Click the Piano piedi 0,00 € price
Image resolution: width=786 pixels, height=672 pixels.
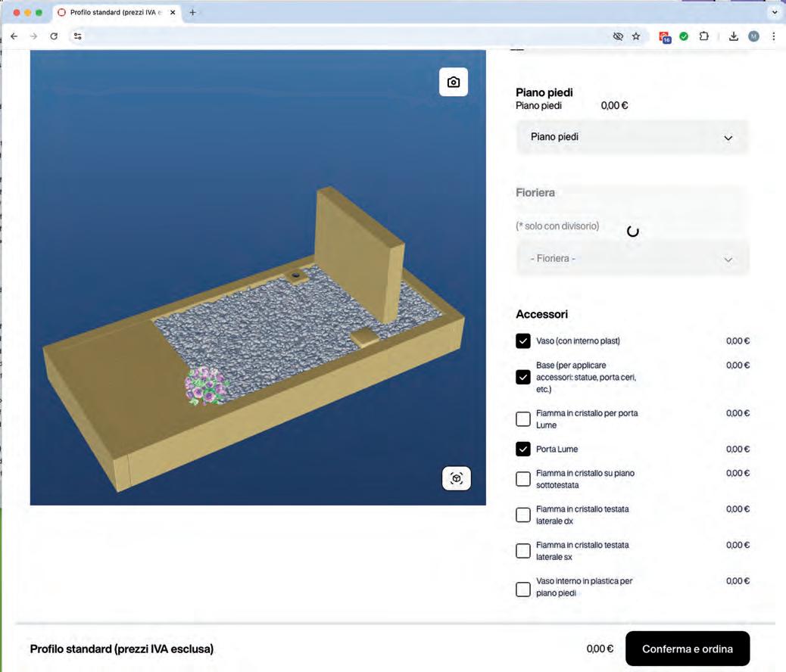[x=614, y=106]
